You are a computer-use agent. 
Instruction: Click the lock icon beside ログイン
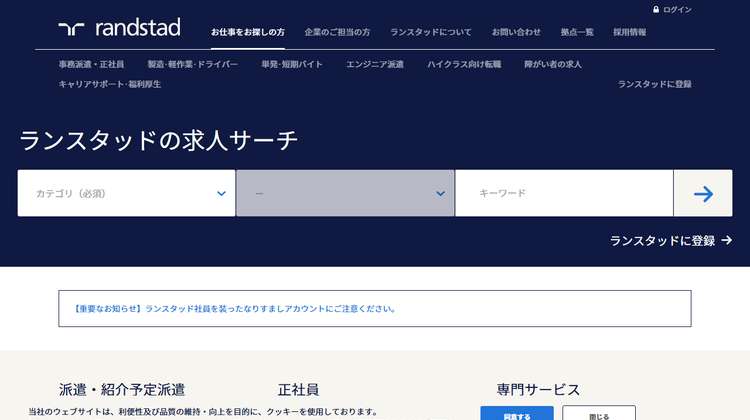click(656, 9)
